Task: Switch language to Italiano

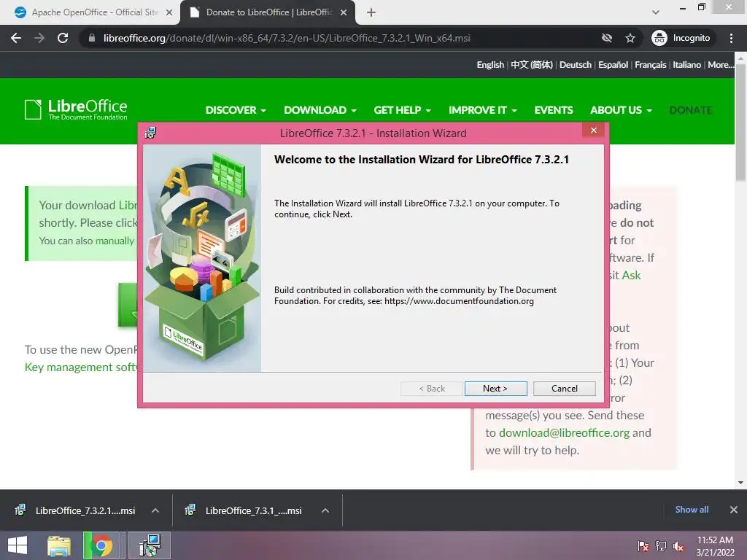Action: 686,65
